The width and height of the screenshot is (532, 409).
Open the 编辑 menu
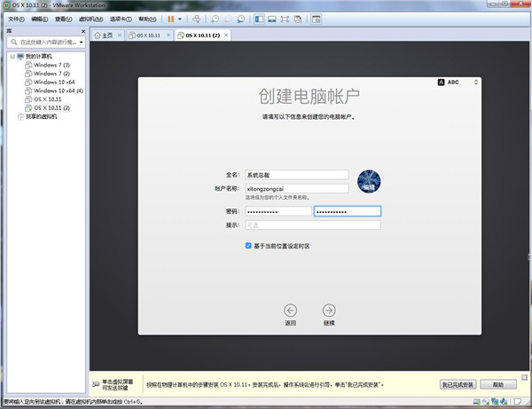[40, 20]
